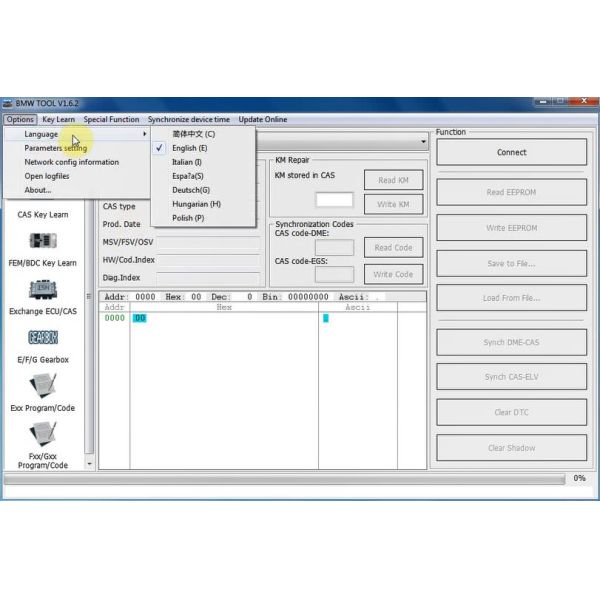The height and width of the screenshot is (600, 600).
Task: Open the dropdown arrow above KM Repair
Action: point(423,144)
